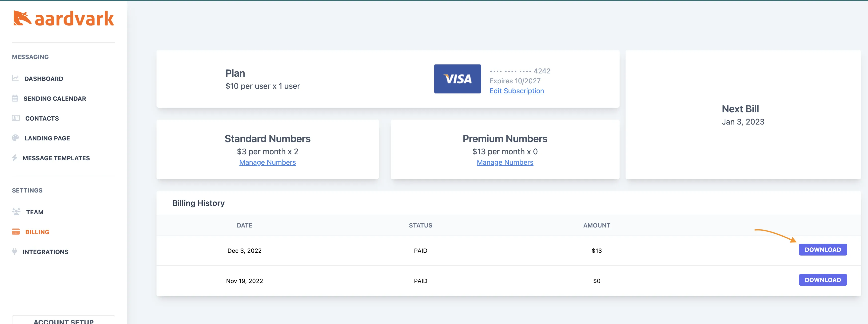868x324 pixels.
Task: Open Contacts via the contact card icon
Action: click(15, 118)
